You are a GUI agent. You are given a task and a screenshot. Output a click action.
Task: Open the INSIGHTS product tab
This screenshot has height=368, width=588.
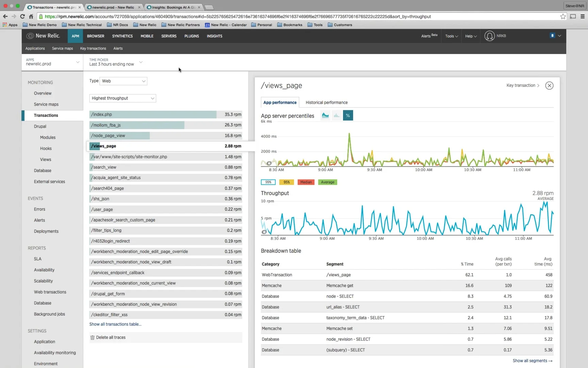pos(214,36)
